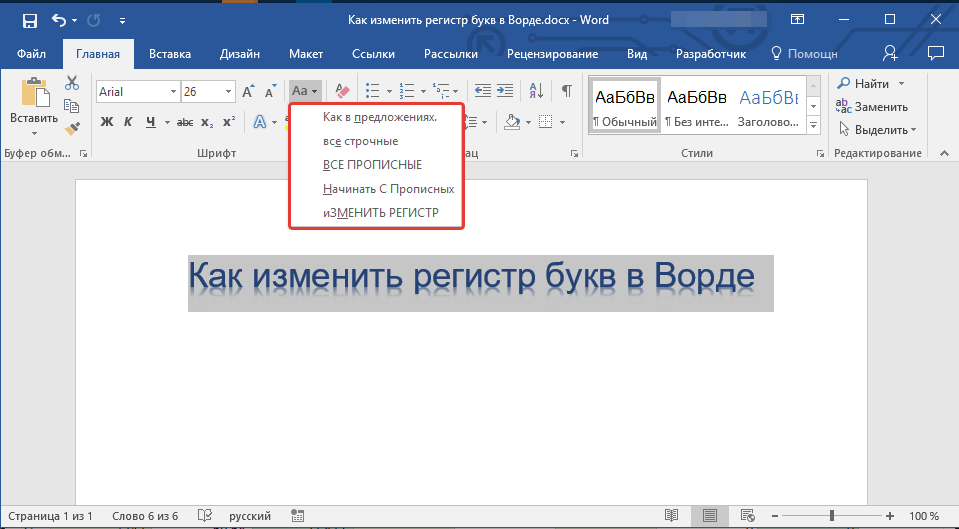The width and height of the screenshot is (959, 529).
Task: Expand the styles gallery with the More arrow
Action: point(813,125)
